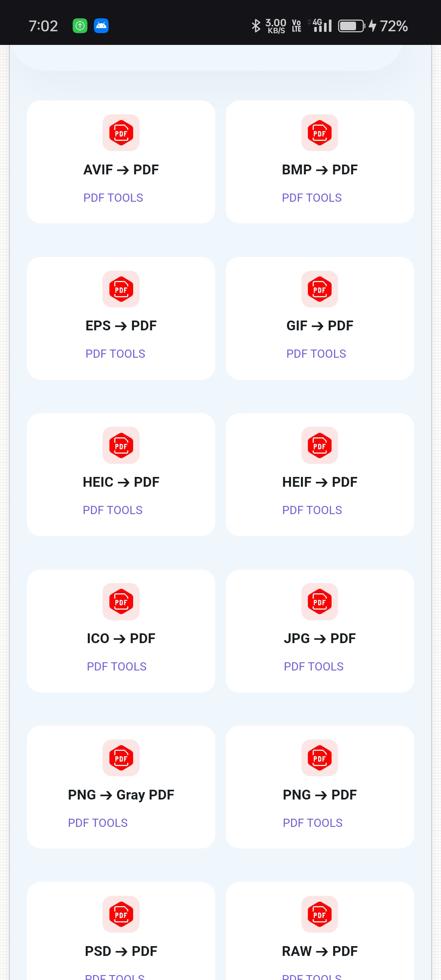Tap the PDF icon above AVIF → PDF

tap(121, 133)
